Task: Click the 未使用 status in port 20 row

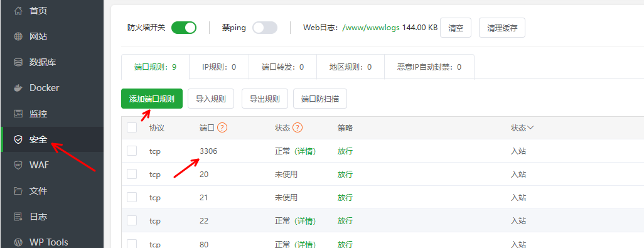Action: tap(286, 174)
